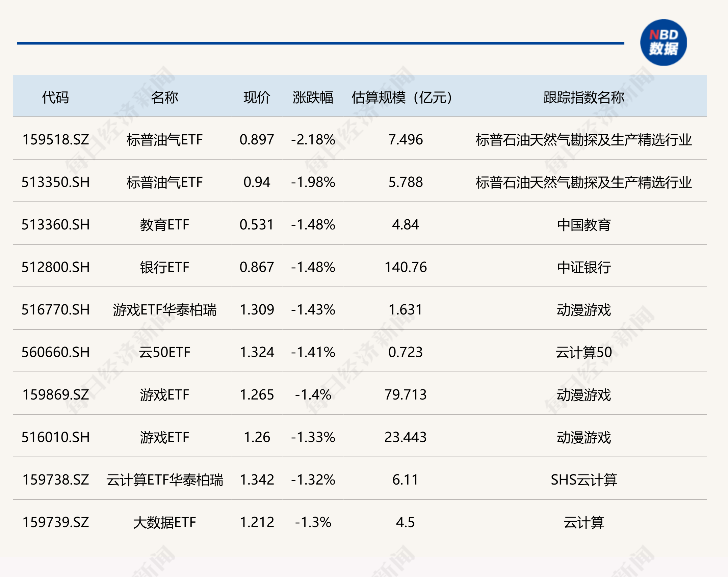Select code 159518.SZ
Viewport: 728px width, 577px height.
pos(56,140)
